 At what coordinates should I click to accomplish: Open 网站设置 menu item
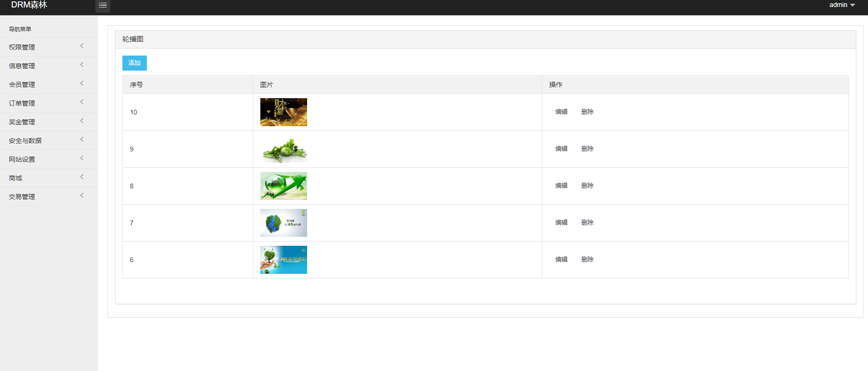coord(22,159)
